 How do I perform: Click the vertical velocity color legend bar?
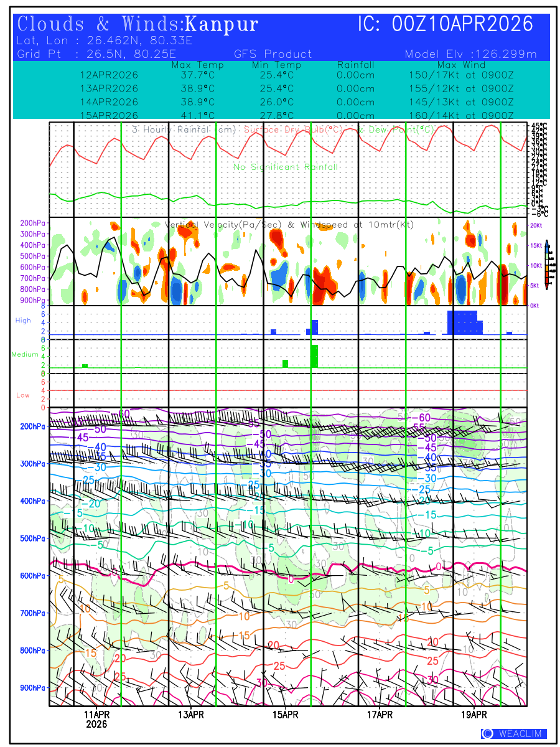point(546,265)
